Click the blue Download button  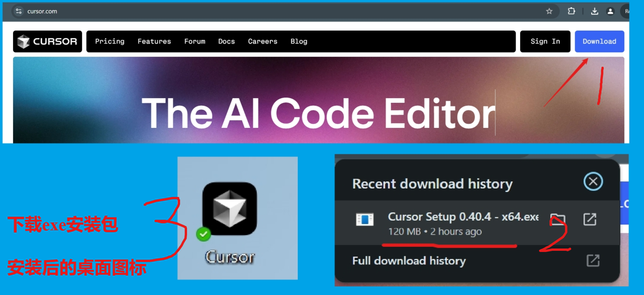click(599, 41)
